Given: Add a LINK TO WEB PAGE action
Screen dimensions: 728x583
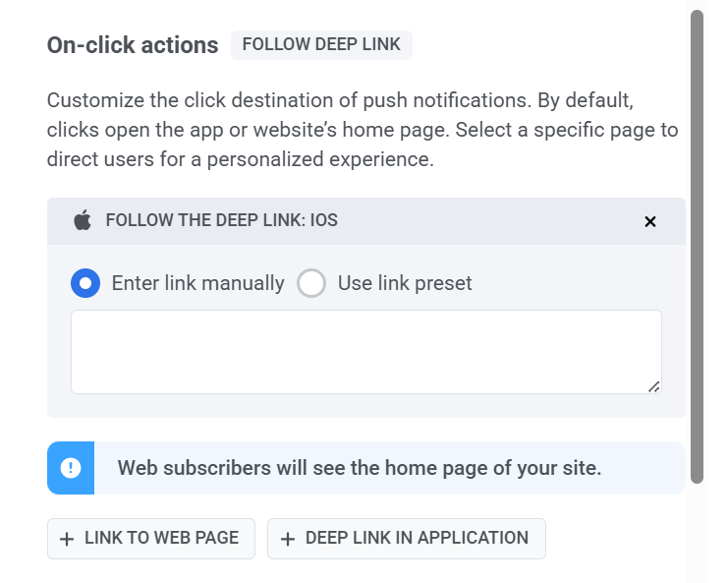Looking at the screenshot, I should pos(151,538).
